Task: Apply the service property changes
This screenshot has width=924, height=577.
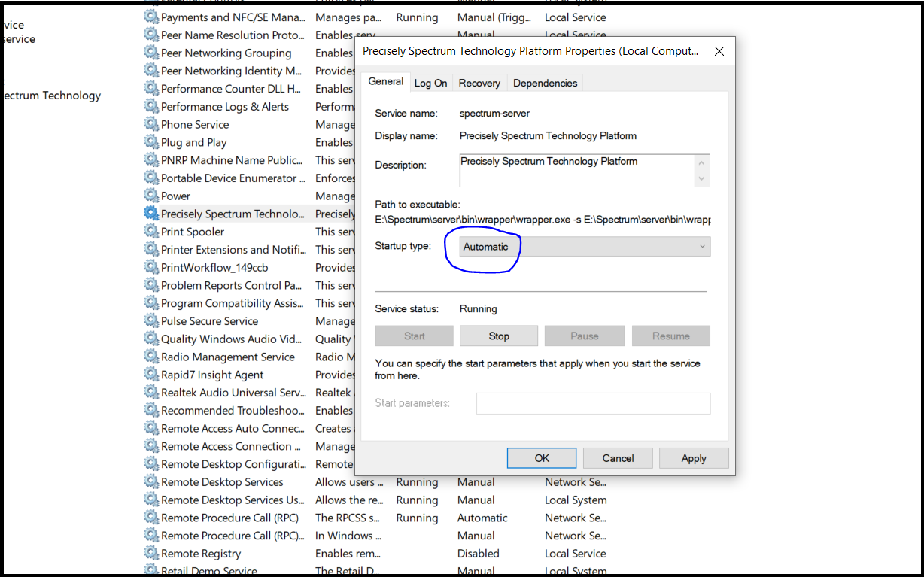Action: pyautogui.click(x=693, y=457)
